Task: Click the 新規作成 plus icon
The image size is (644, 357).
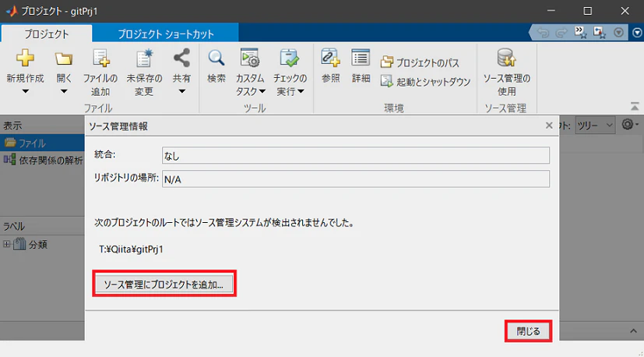Action: coord(25,58)
